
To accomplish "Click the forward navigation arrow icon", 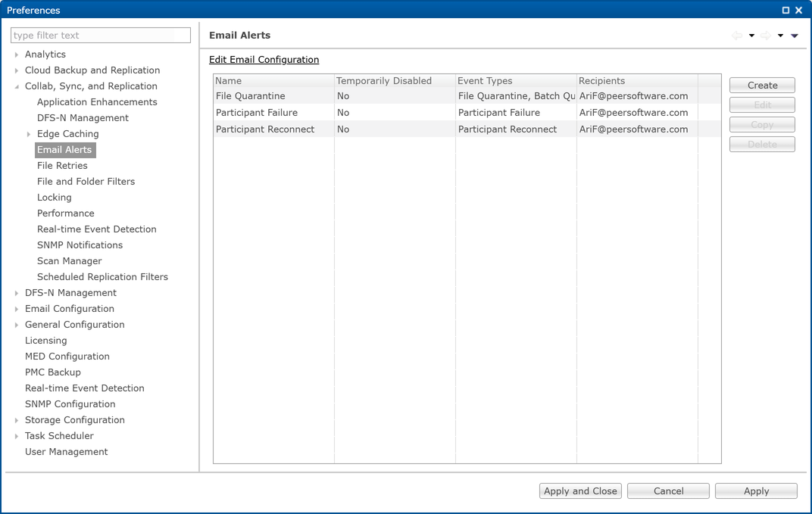I will coord(766,36).
